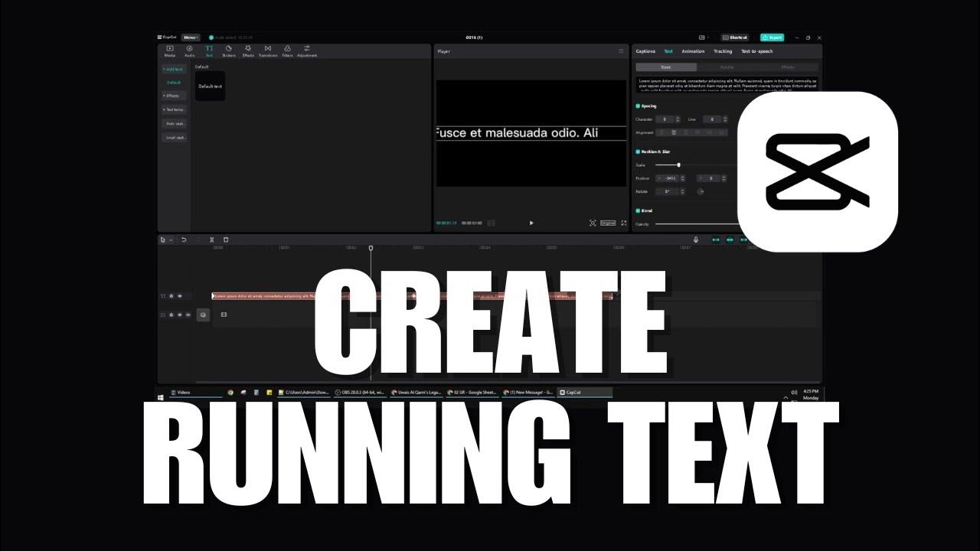Expand the Text template category

coord(174,109)
